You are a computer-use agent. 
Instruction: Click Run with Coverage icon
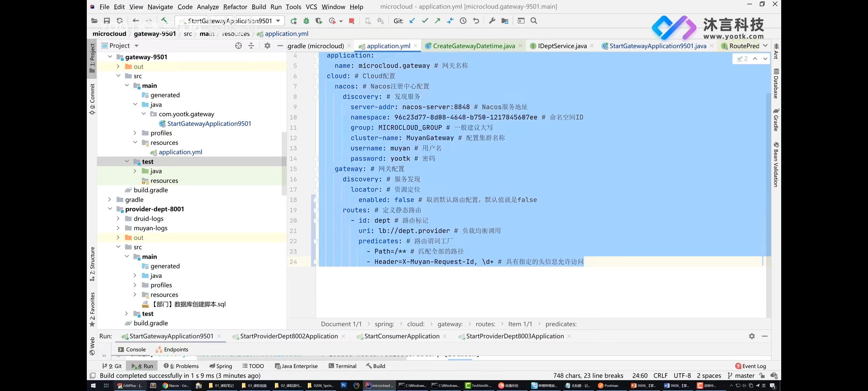(x=319, y=21)
